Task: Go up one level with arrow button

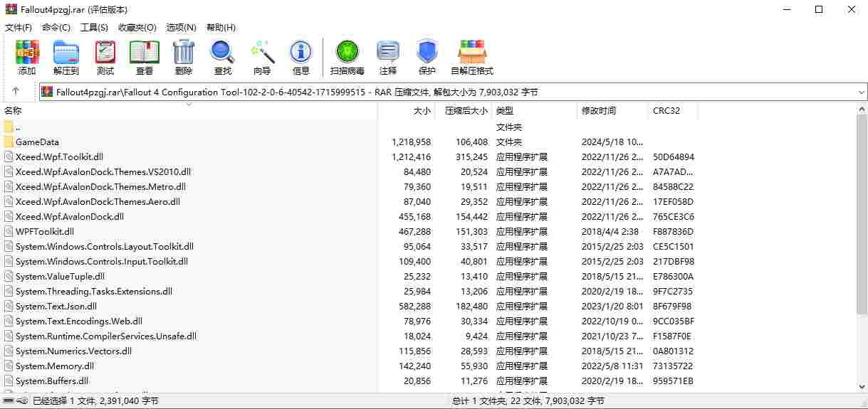Action: 16,92
